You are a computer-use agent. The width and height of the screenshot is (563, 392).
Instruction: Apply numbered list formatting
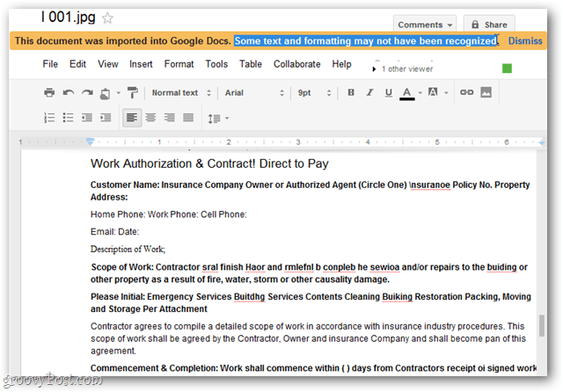pos(49,118)
